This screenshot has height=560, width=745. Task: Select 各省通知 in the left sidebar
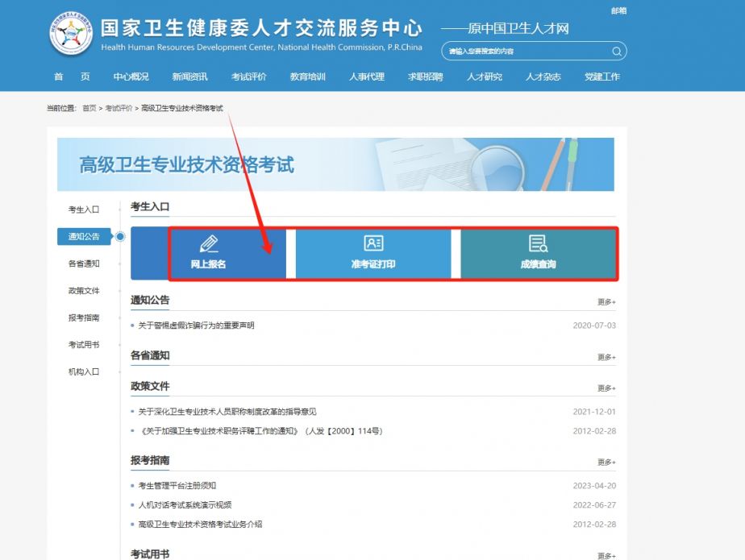(x=84, y=263)
